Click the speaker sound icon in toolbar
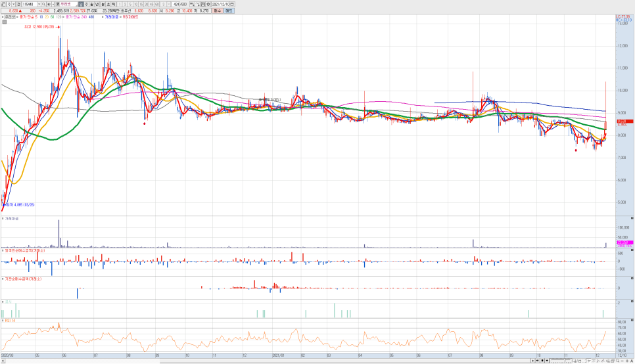The width and height of the screenshot is (635, 364). click(49, 4)
